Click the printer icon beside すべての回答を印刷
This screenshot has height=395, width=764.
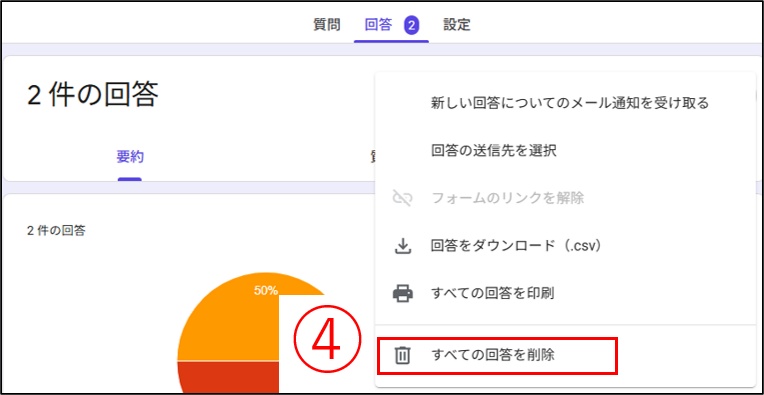[402, 294]
